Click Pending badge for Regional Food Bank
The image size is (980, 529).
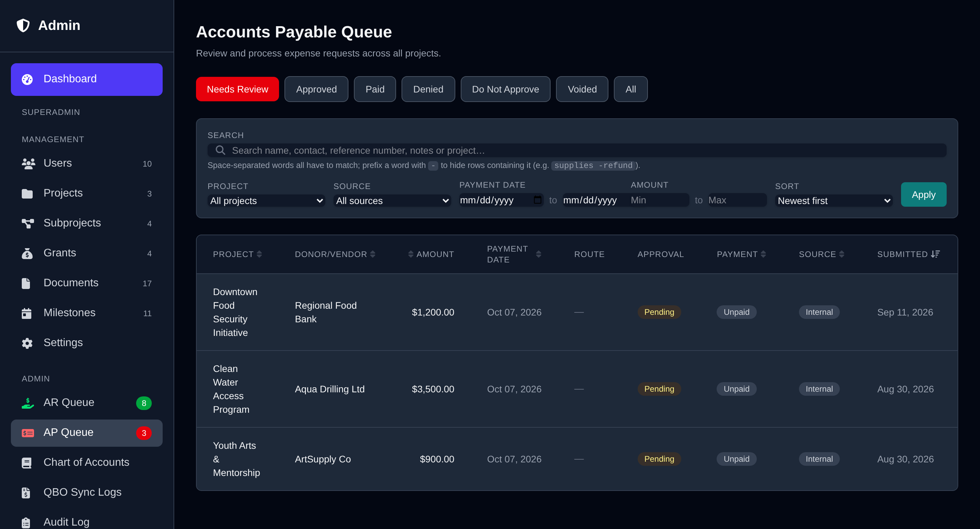[659, 312]
